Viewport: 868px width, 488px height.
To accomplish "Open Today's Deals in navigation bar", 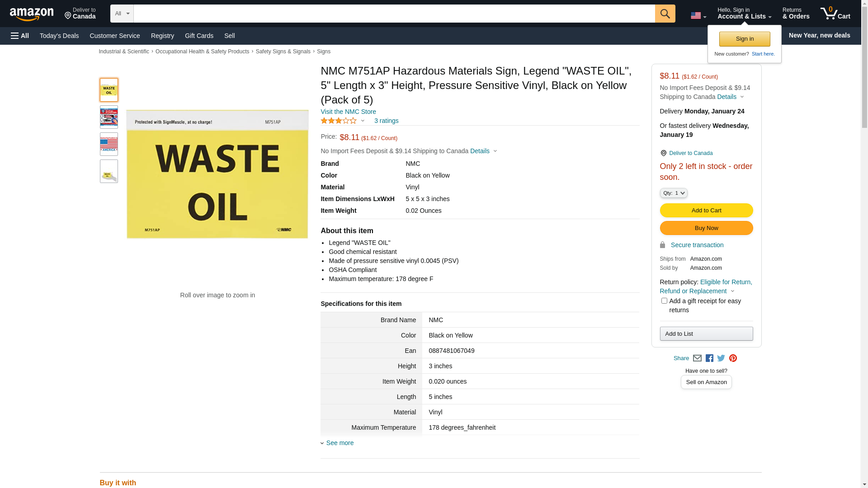I will pos(59,36).
